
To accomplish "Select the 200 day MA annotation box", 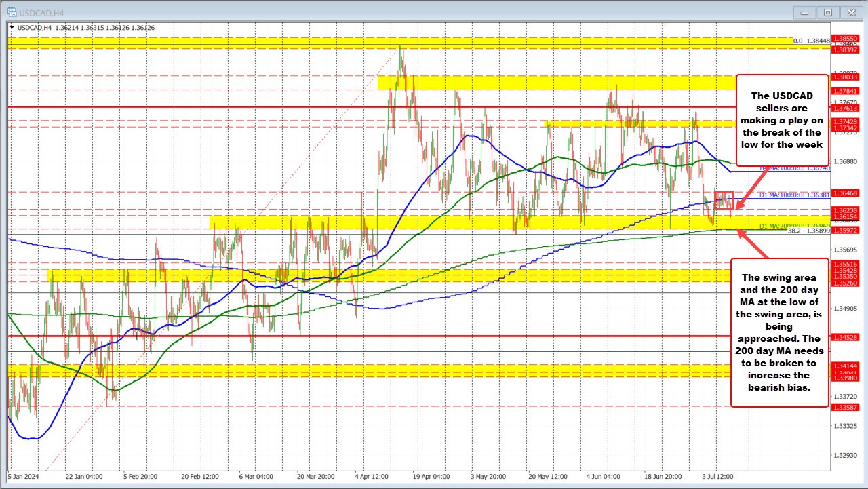I will 781,332.
